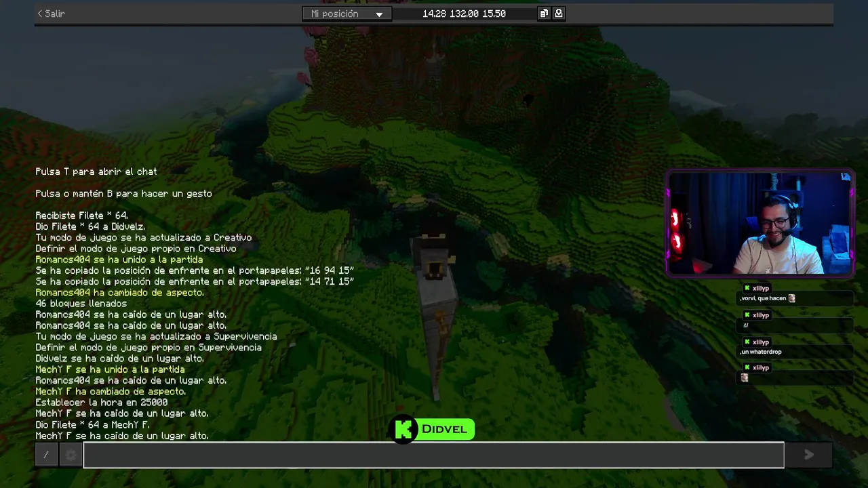Screen dimensions: 868x488
Task: Click the Didvel Kick logo badge
Action: [x=433, y=429]
